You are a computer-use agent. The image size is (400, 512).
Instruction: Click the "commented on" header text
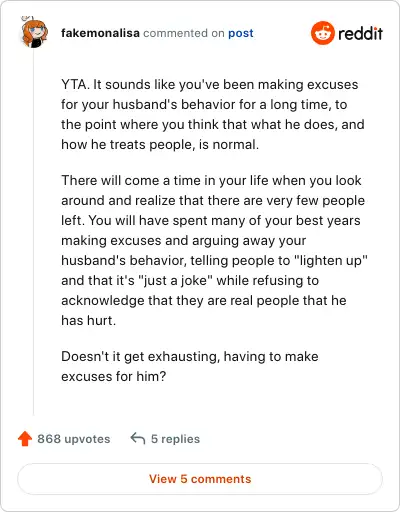pos(184,33)
